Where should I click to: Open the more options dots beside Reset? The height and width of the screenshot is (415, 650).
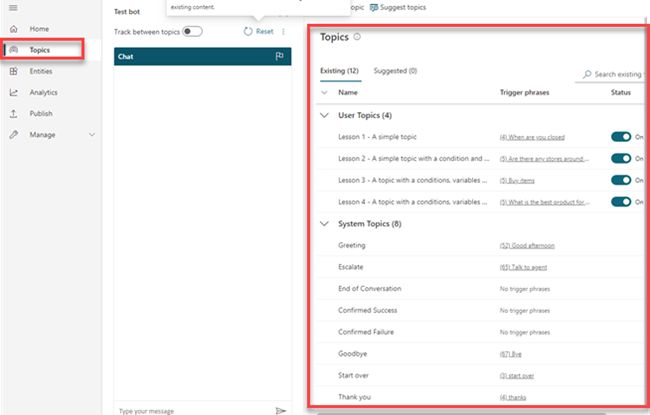[284, 32]
